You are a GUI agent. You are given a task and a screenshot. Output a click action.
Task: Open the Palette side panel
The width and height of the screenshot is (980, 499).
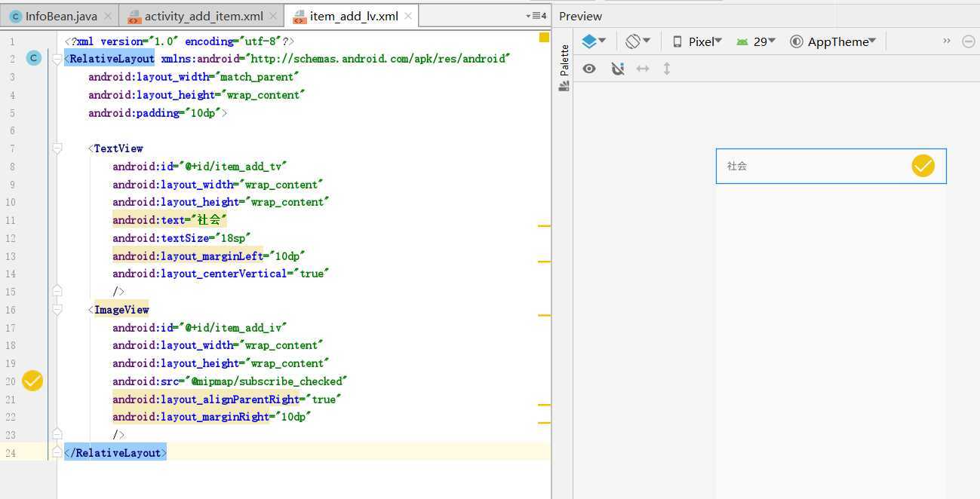tap(564, 68)
